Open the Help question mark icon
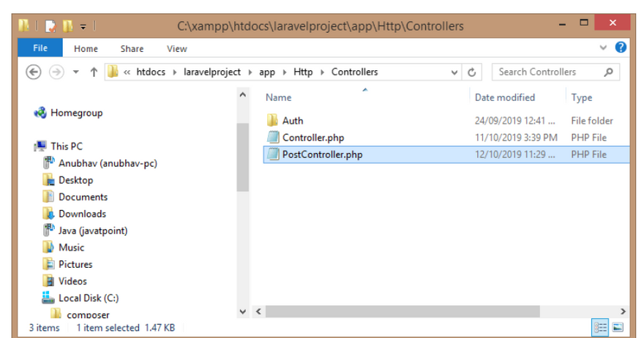644x338 pixels. coord(621,48)
